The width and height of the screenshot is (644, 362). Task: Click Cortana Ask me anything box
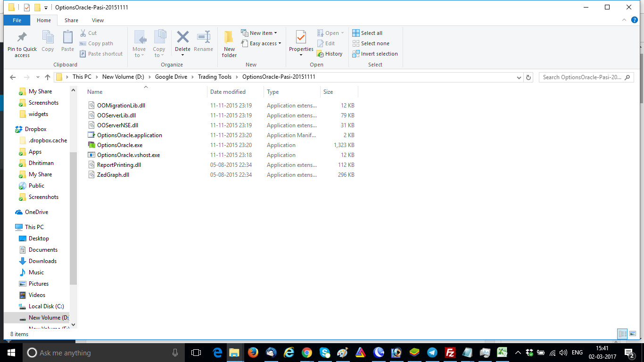tap(104, 353)
